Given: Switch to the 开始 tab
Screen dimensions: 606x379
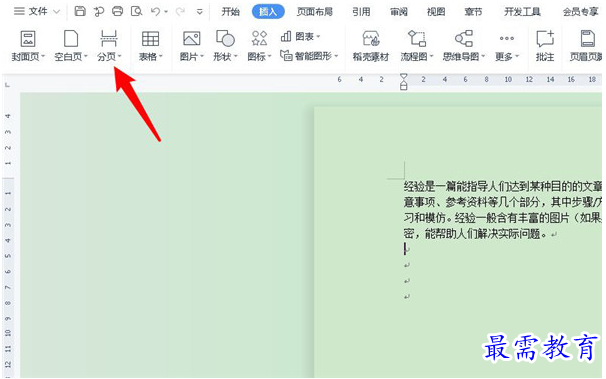Looking at the screenshot, I should [231, 12].
